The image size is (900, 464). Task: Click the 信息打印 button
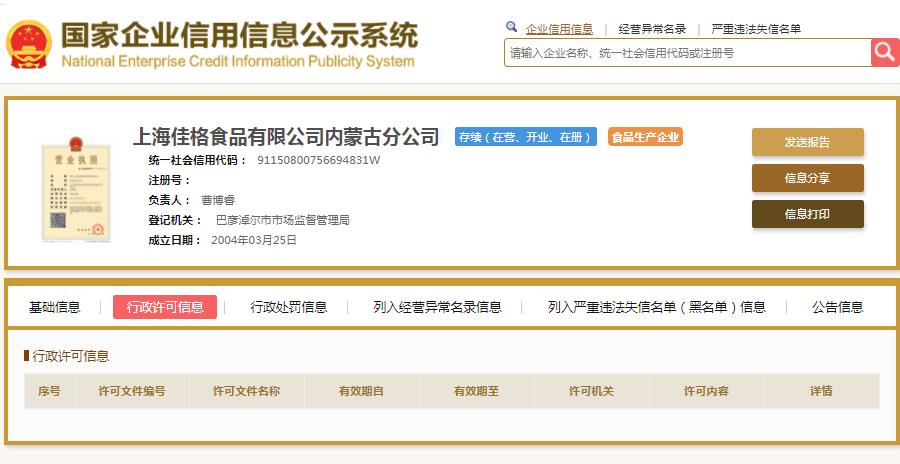[808, 214]
